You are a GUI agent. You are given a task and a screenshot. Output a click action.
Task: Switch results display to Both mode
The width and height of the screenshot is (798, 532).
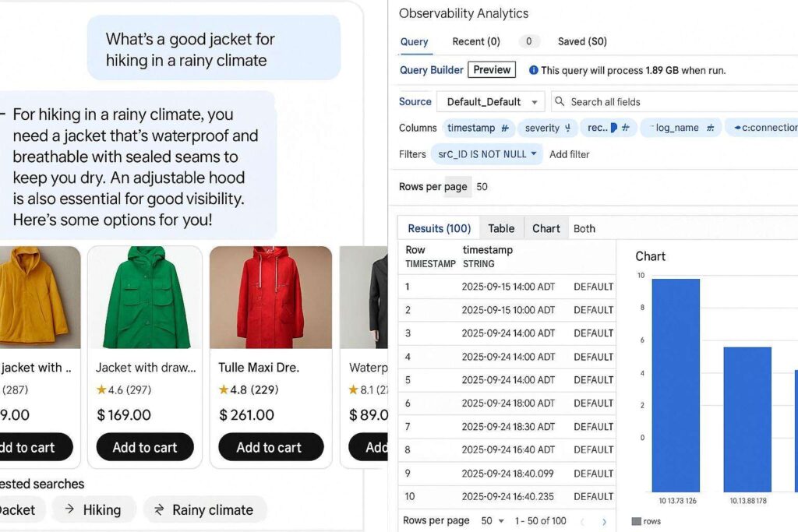coord(584,227)
